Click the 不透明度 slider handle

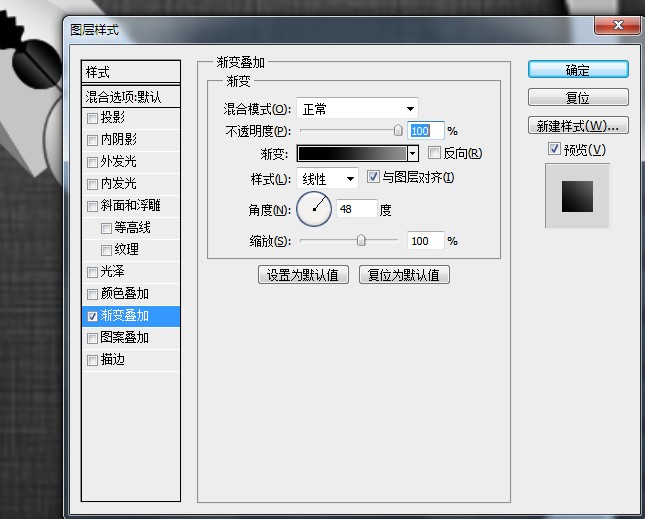tap(398, 130)
